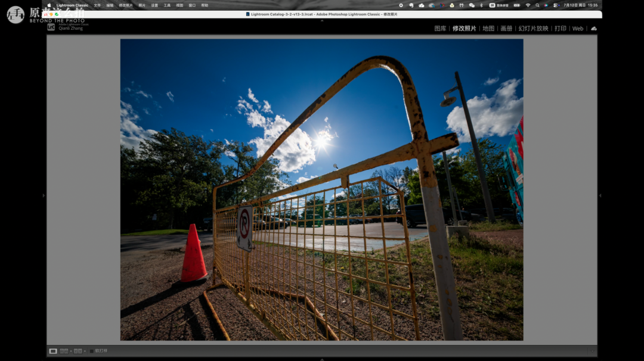This screenshot has width=644, height=361.
Task: Switch to the 幻灯片放映 module
Action: click(533, 29)
